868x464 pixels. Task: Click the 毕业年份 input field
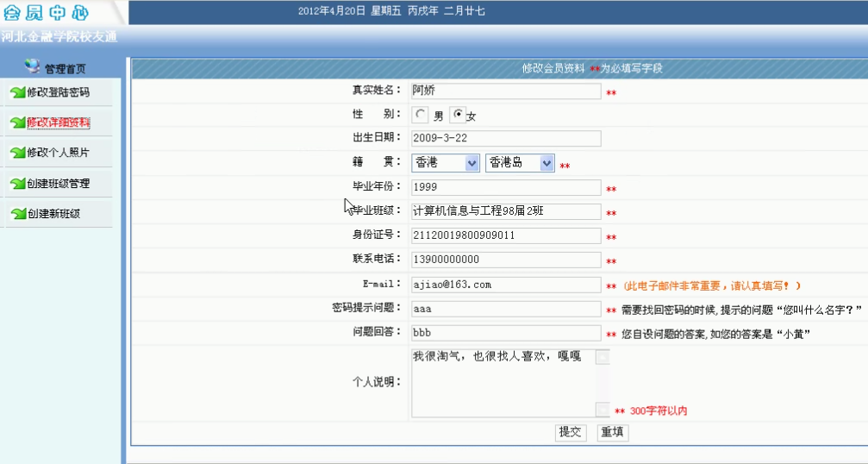coord(506,187)
